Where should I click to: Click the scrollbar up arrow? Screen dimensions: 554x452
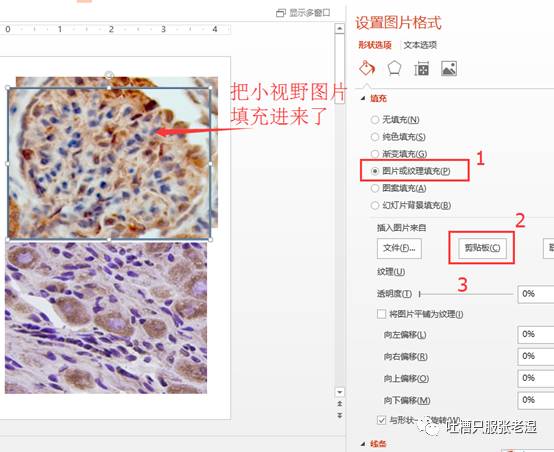click(340, 28)
